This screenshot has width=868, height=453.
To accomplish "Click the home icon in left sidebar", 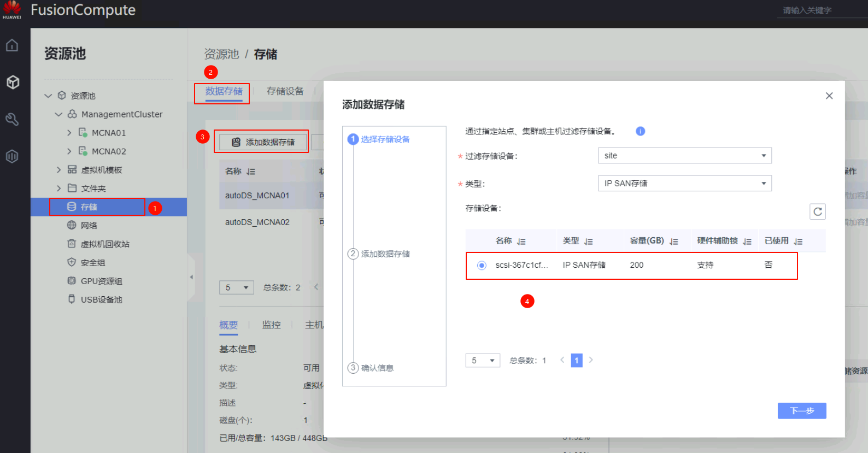I will pyautogui.click(x=12, y=45).
